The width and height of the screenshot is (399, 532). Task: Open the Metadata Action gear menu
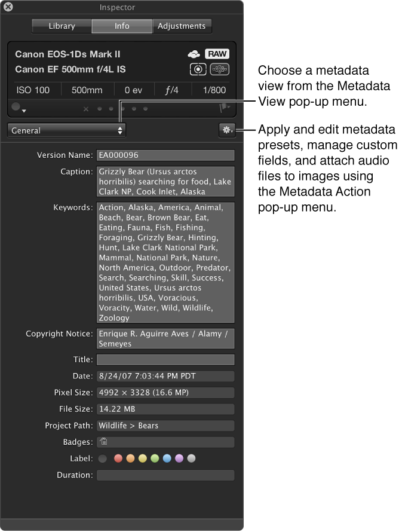tap(227, 130)
